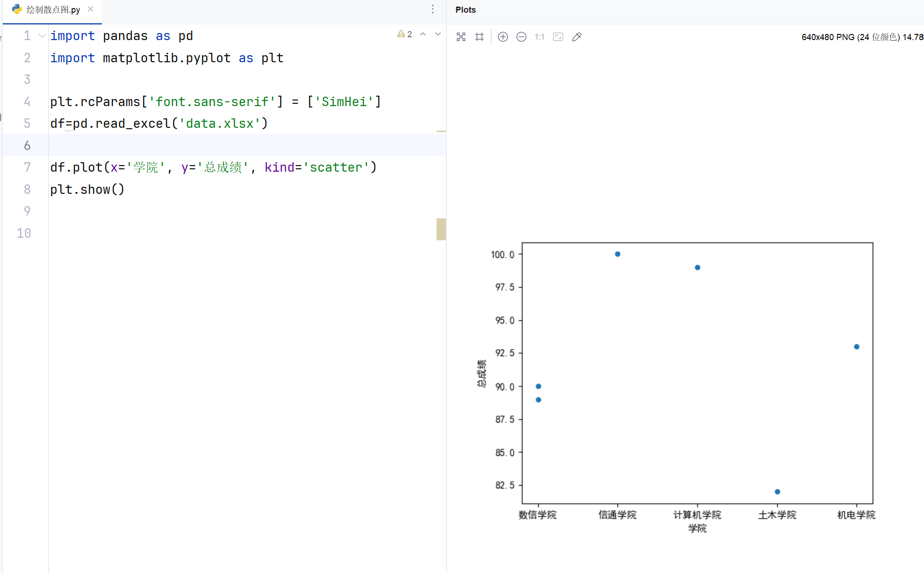
Task: Toggle grid lines in plot viewer
Action: click(x=479, y=37)
